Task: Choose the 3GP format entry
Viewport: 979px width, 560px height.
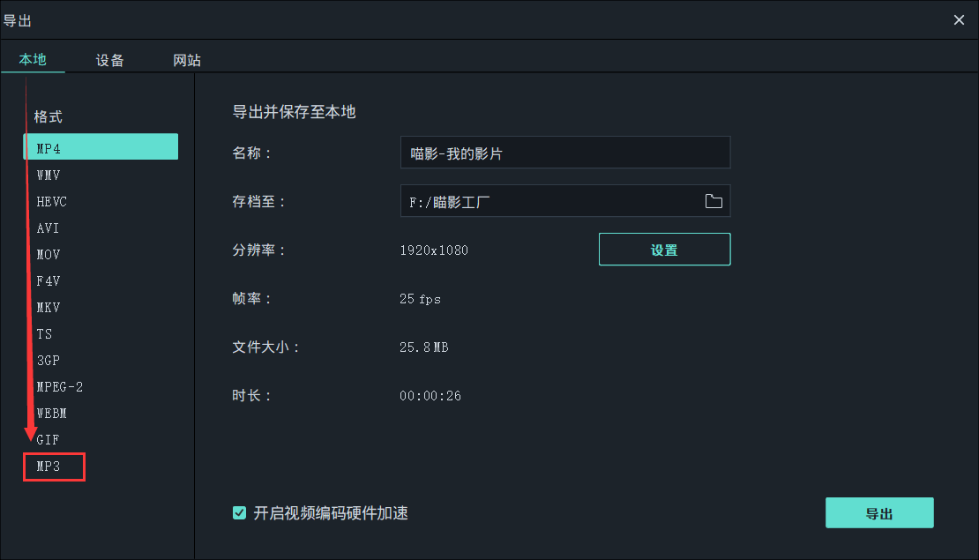Action: point(49,360)
